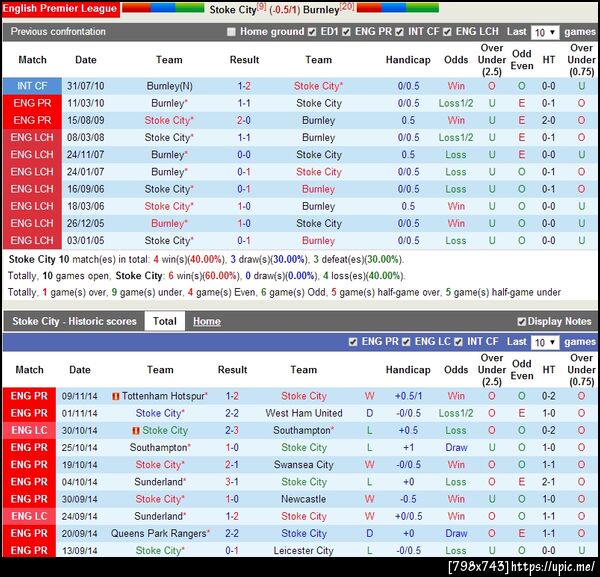This screenshot has height=577, width=600.
Task: Click the 1-2 result on 31/07/10
Action: pyautogui.click(x=244, y=86)
